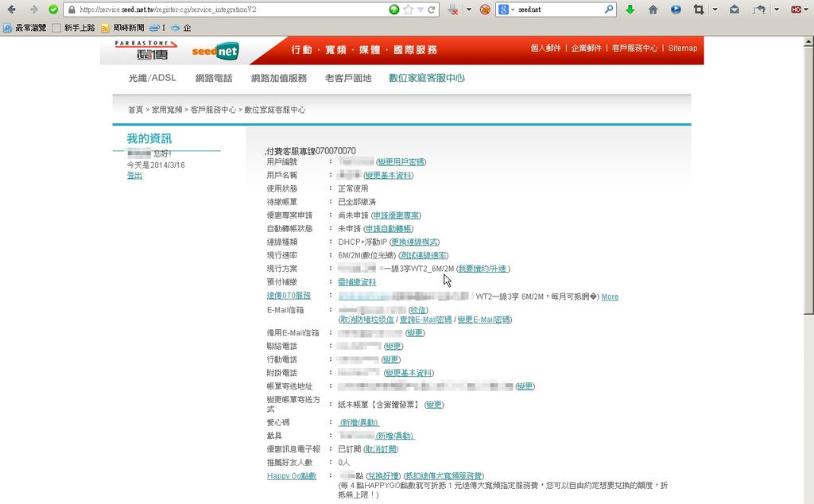
Task: Click the 折扣遠傳大寬頻服務費 link
Action: tap(444, 476)
